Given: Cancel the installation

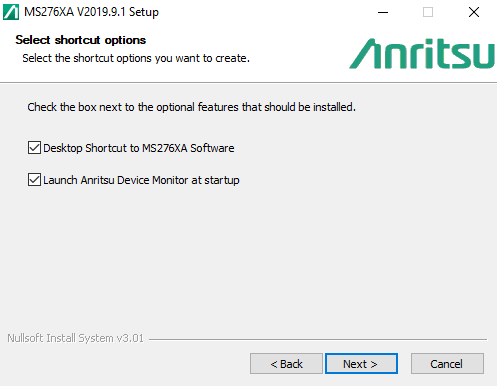Looking at the screenshot, I should pos(447,364).
